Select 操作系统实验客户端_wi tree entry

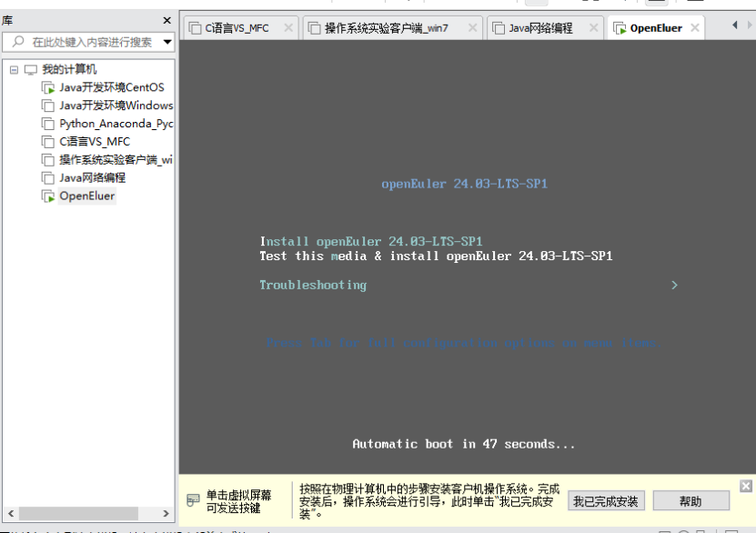(116, 160)
